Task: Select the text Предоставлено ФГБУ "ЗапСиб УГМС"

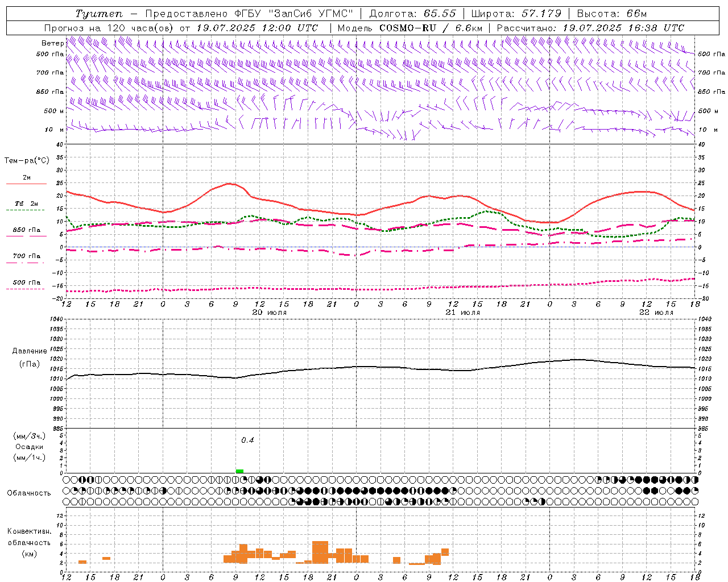Action: pyautogui.click(x=250, y=14)
